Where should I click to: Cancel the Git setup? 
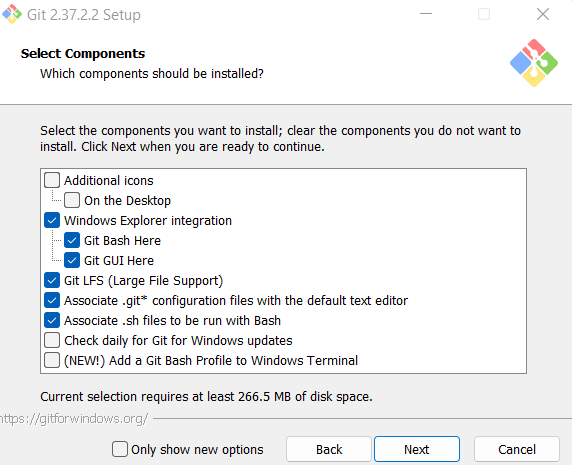point(517,449)
